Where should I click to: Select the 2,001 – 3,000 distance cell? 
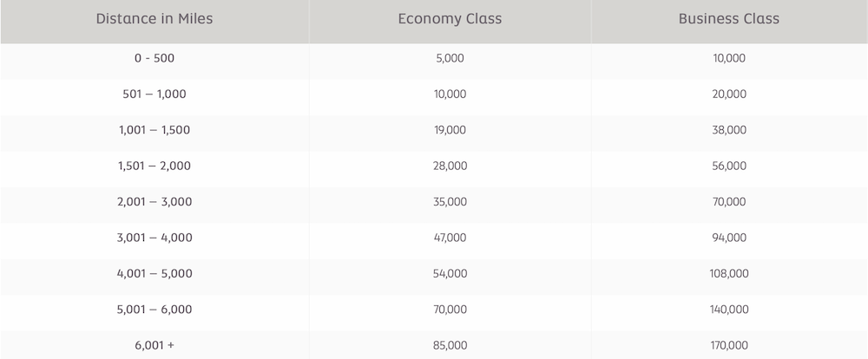(x=155, y=202)
